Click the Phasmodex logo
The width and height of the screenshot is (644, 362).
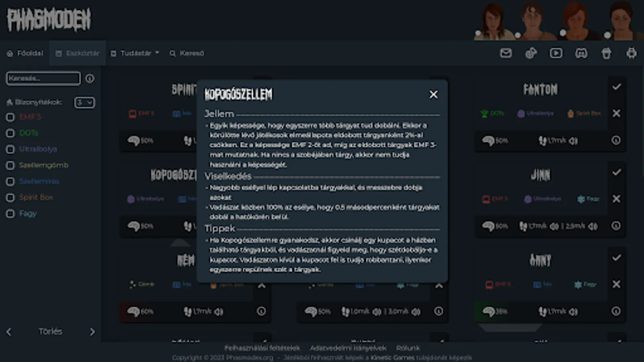coord(49,20)
